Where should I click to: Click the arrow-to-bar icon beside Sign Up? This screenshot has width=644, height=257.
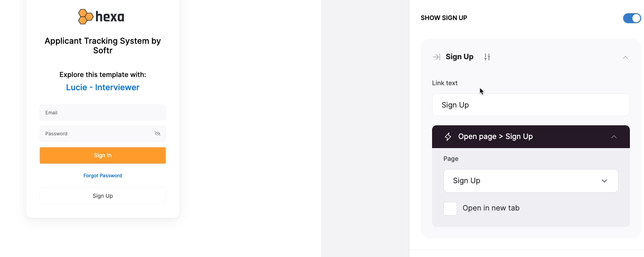tap(436, 57)
